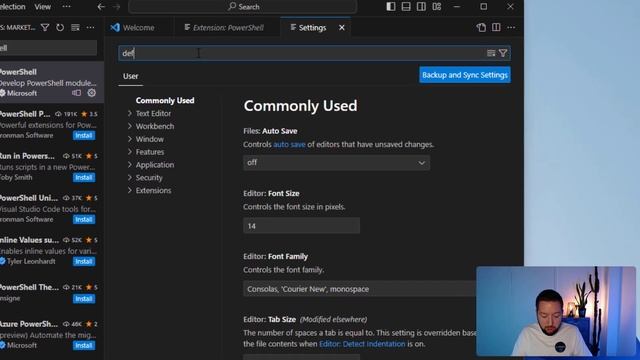Select the Settings tab

tap(312, 27)
